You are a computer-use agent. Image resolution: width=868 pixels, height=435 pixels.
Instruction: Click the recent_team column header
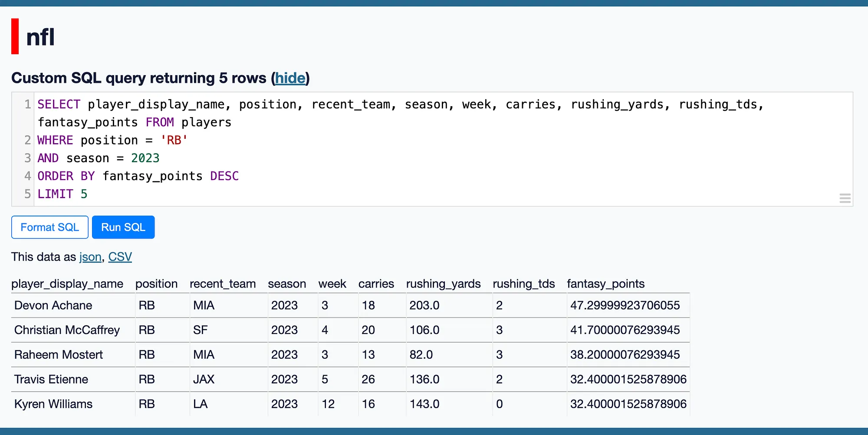[x=223, y=284]
